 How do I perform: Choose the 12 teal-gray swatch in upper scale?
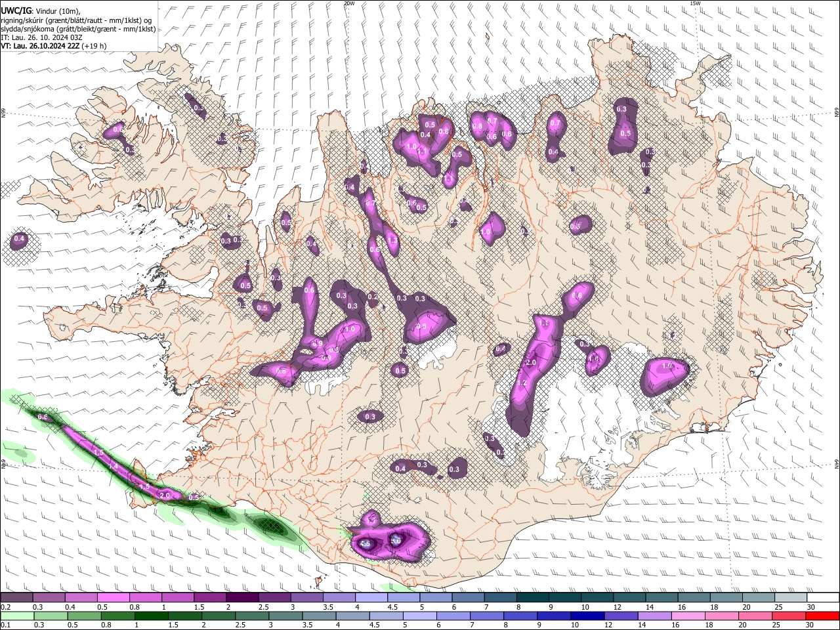[629, 598]
